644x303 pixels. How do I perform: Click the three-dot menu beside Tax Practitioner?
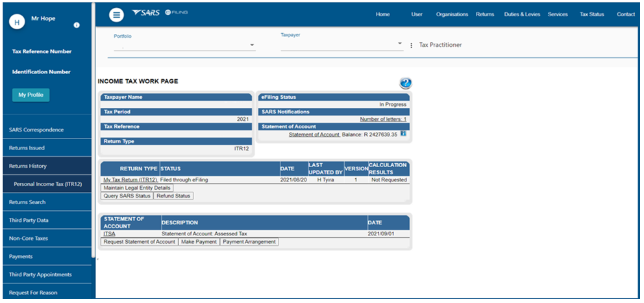(x=412, y=46)
